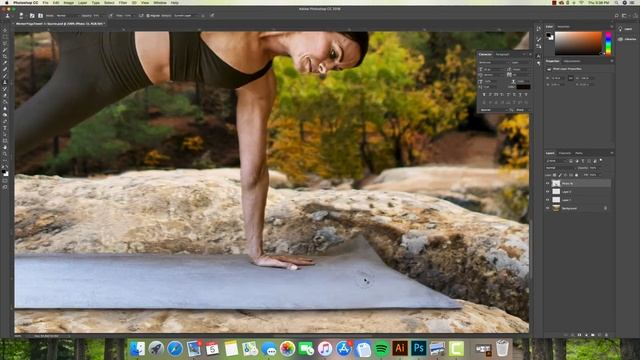The height and width of the screenshot is (360, 640).
Task: Open the File menu
Action: pos(45,2)
